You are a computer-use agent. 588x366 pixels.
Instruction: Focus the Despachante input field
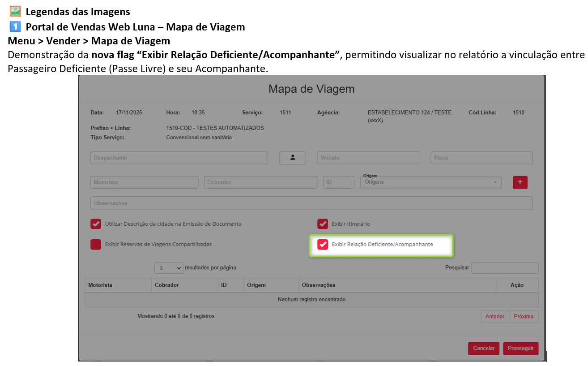click(179, 158)
